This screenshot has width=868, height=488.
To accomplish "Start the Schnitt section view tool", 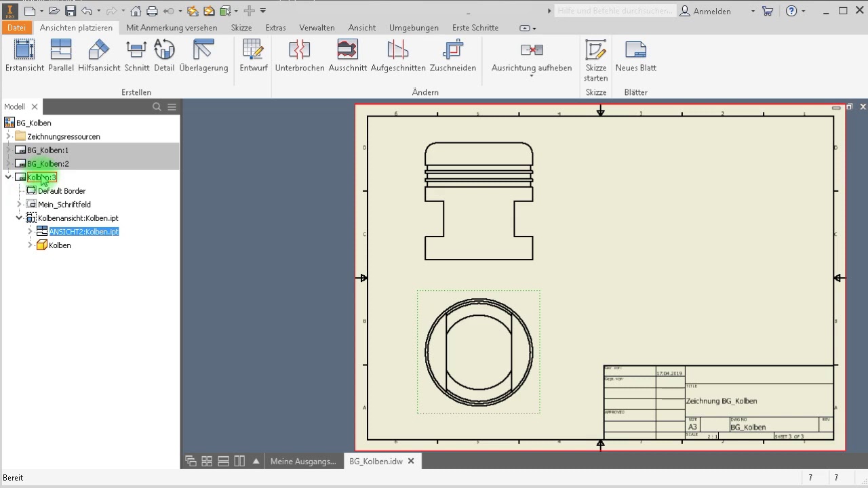I will (137, 56).
